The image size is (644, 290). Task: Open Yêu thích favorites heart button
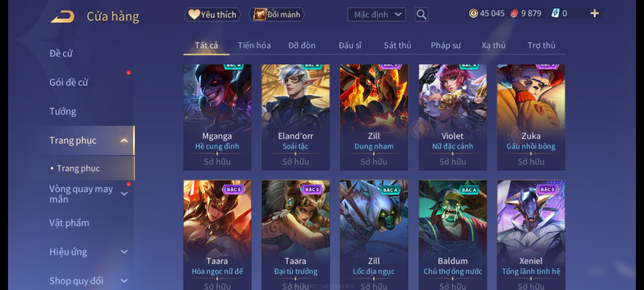pos(213,15)
